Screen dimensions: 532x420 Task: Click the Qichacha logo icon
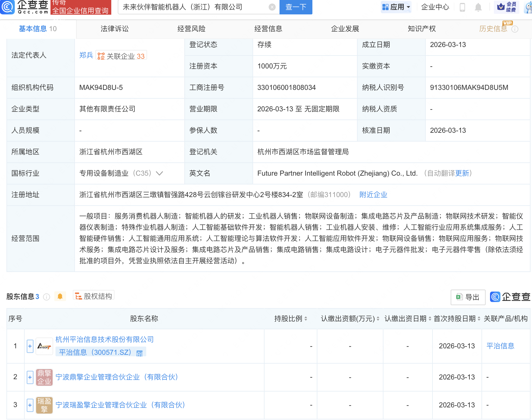[7, 7]
